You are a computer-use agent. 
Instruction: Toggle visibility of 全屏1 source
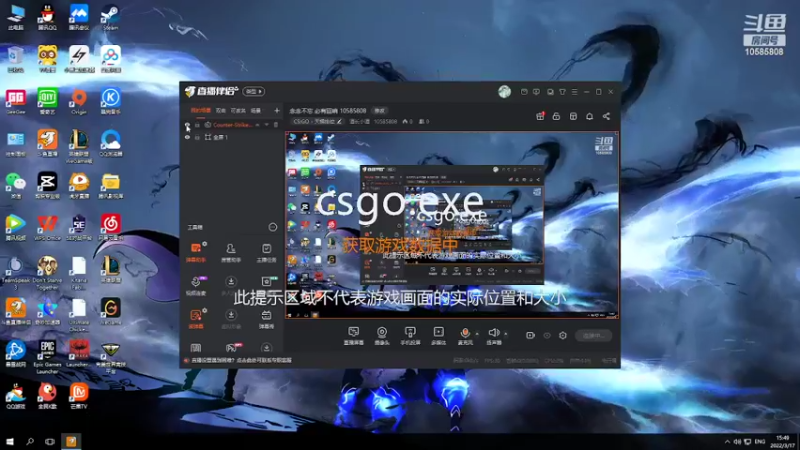click(187, 137)
